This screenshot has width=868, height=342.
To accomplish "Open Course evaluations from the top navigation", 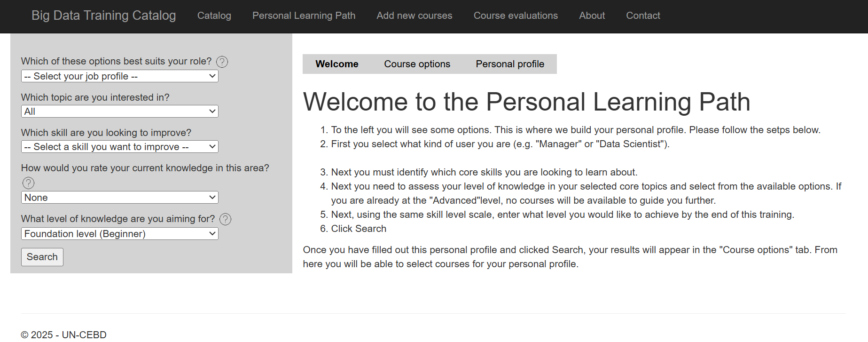I will [x=516, y=16].
